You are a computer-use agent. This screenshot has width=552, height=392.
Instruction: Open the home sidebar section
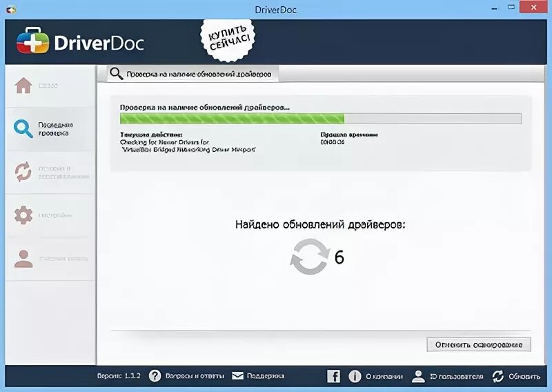coord(50,86)
